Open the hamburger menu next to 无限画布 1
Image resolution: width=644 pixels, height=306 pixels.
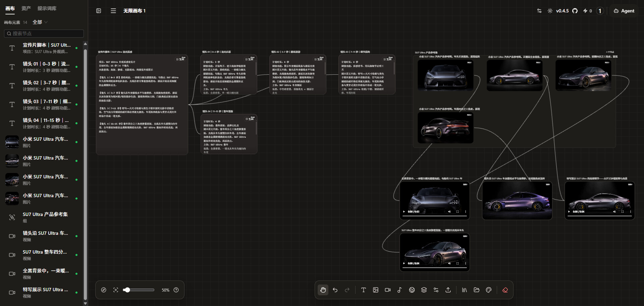point(113,11)
